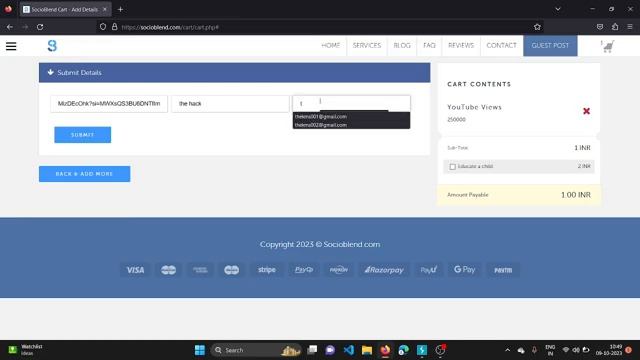Click the Paytm payment logo

coord(503,270)
